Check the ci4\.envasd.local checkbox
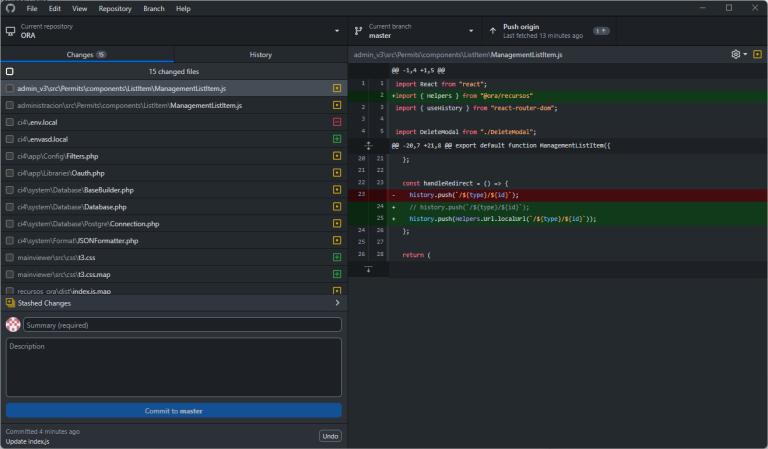 10,139
